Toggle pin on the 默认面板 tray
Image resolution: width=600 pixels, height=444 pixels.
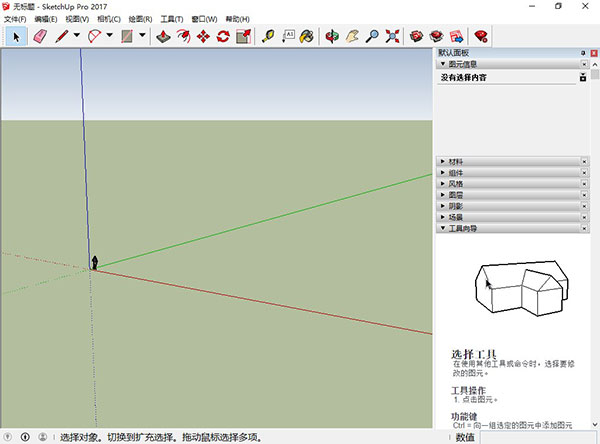click(581, 51)
